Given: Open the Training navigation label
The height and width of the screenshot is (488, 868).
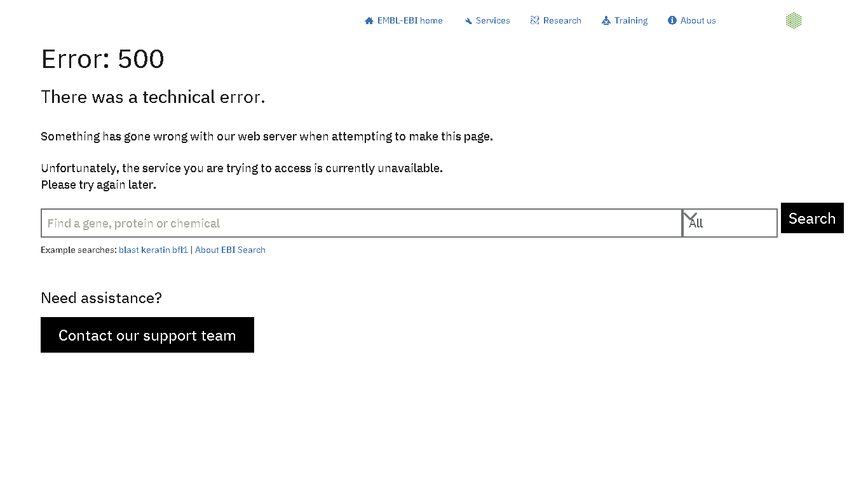Looking at the screenshot, I should coord(630,20).
